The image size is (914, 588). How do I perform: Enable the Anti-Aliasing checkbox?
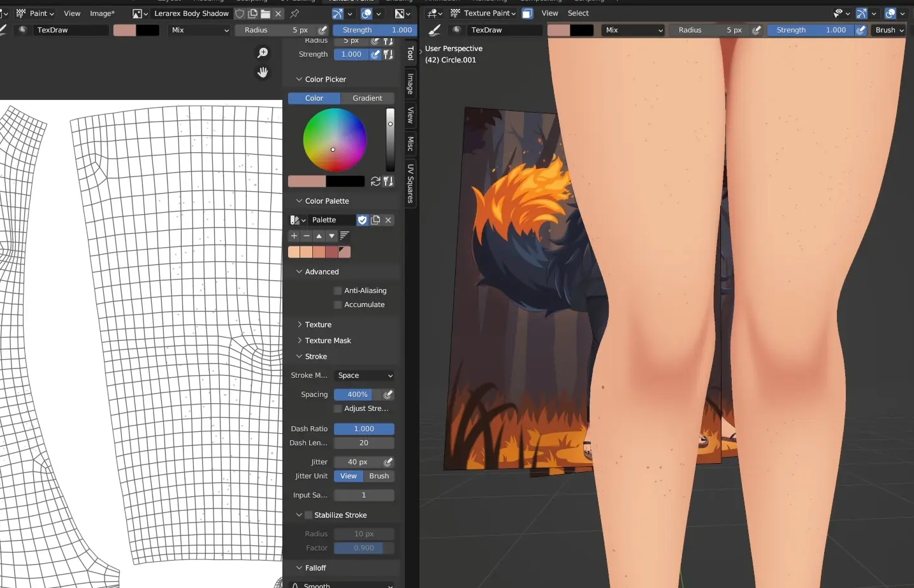pos(338,290)
